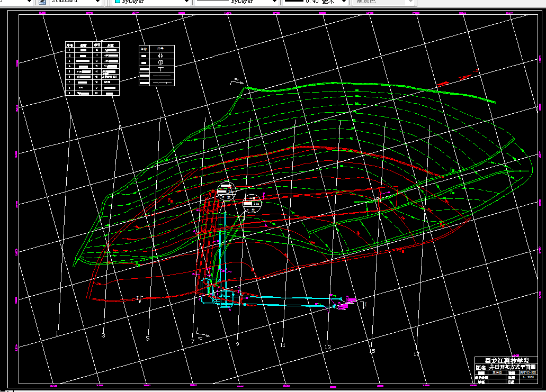Click the upper white callout circle symbol

click(x=226, y=190)
